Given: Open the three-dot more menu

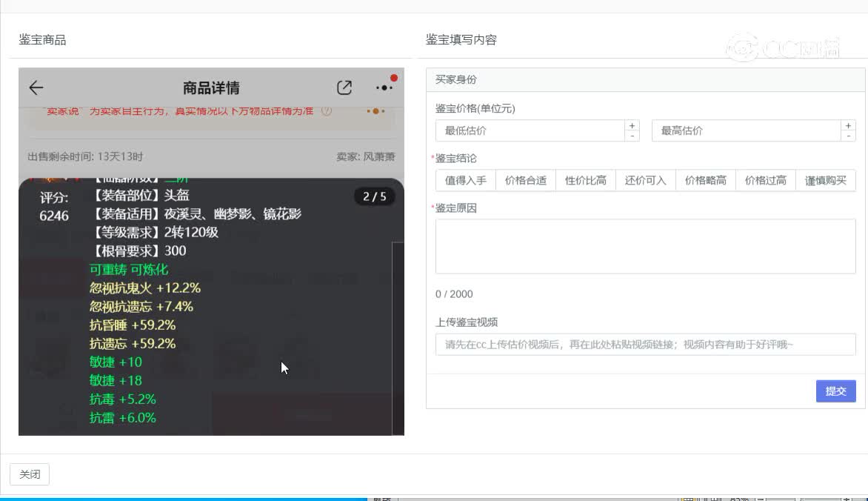Looking at the screenshot, I should [x=384, y=87].
